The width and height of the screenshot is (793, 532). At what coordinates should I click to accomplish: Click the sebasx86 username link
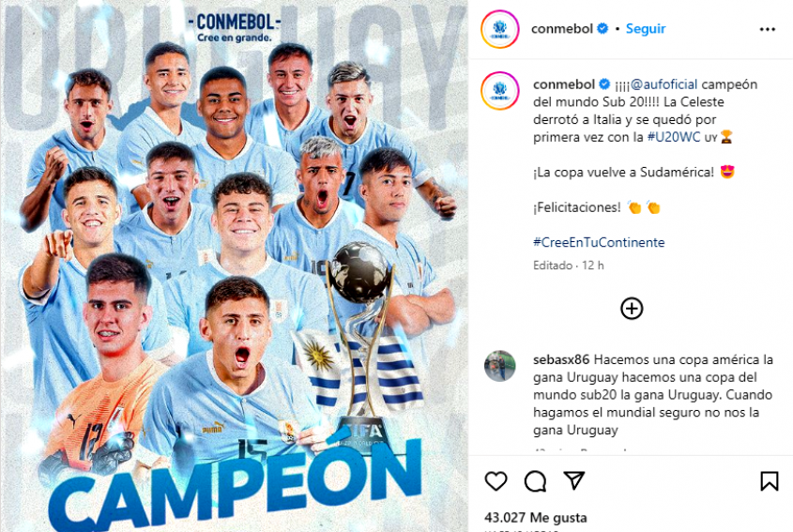pos(561,359)
